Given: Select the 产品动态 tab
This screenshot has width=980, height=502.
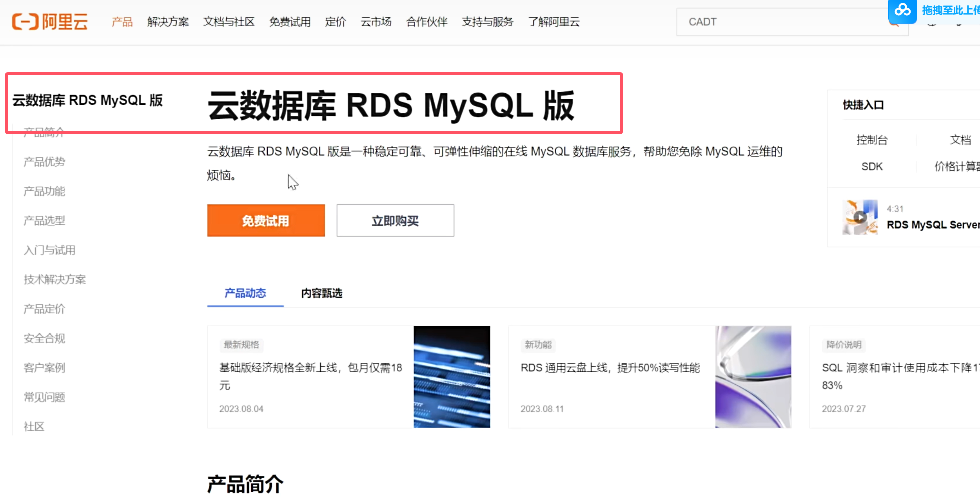Looking at the screenshot, I should (245, 293).
